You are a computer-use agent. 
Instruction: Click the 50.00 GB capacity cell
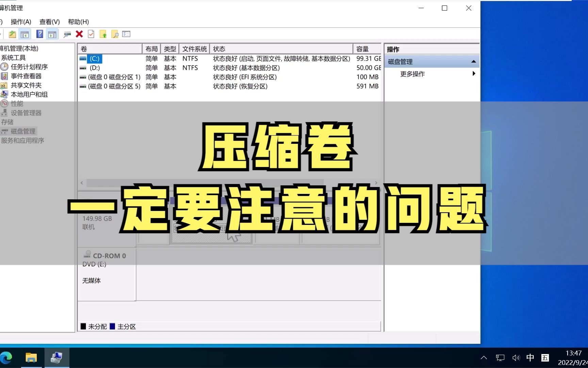click(x=369, y=68)
